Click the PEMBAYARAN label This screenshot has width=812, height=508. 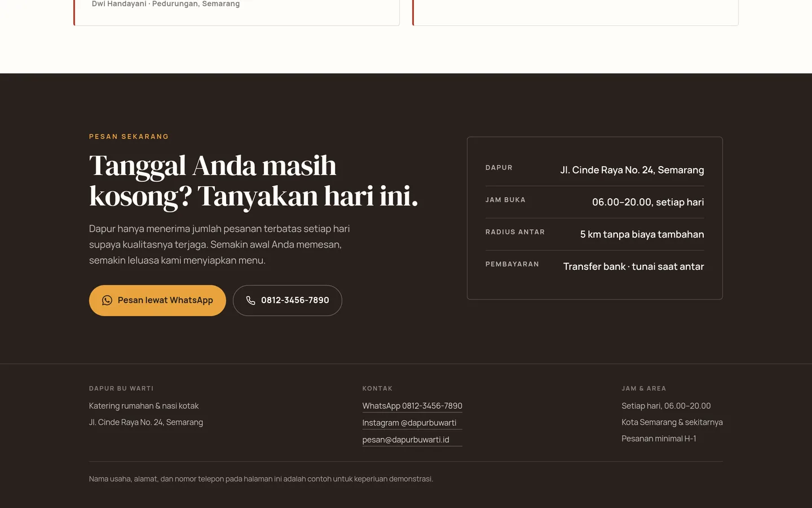pyautogui.click(x=512, y=264)
